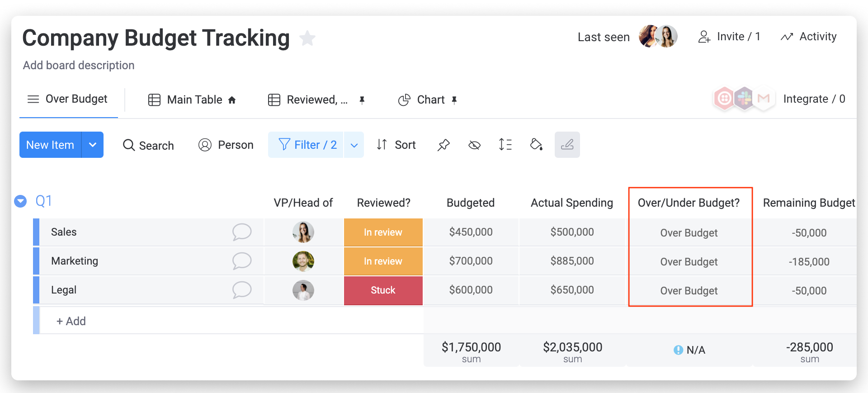Screen dimensions: 868x393
Task: Collapse the Q1 group
Action: click(20, 201)
